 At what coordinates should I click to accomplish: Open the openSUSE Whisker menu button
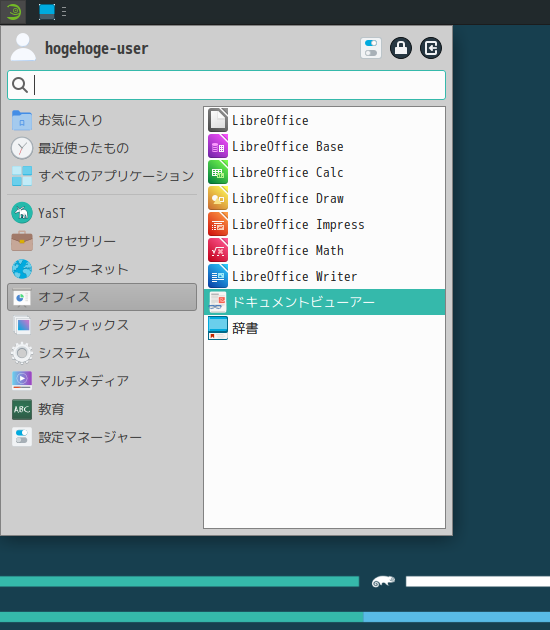click(x=13, y=12)
